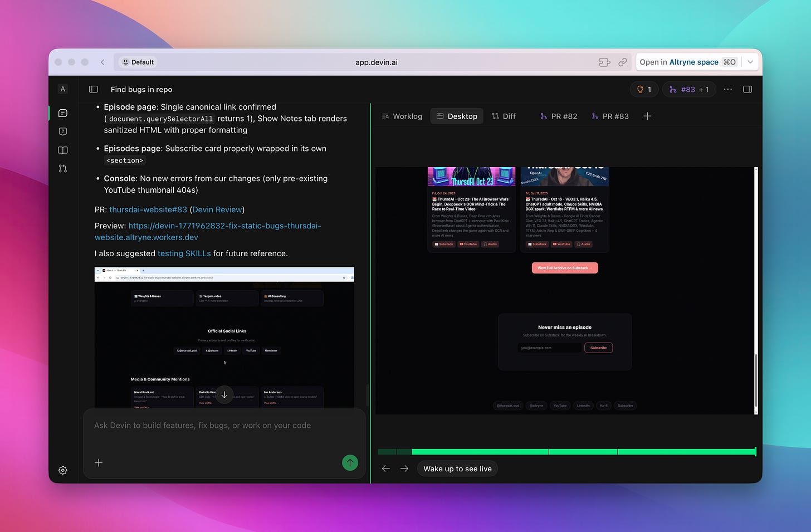Open the pull request icon in left sidebar
This screenshot has height=532, width=811.
[x=63, y=168]
